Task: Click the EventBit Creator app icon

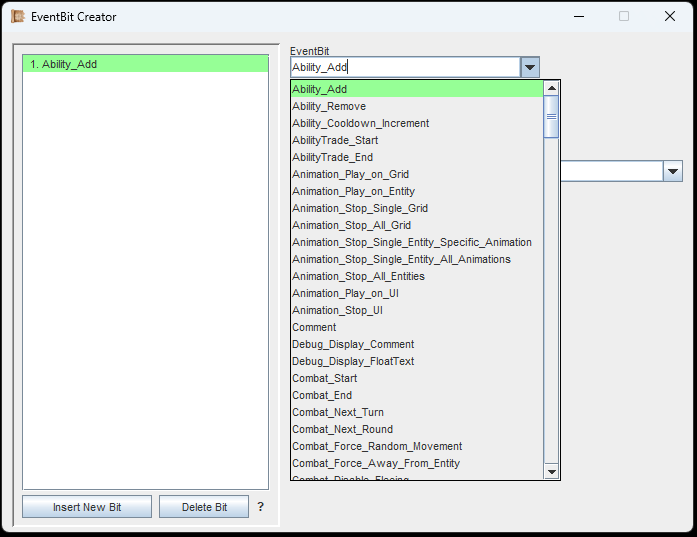Action: (x=18, y=16)
